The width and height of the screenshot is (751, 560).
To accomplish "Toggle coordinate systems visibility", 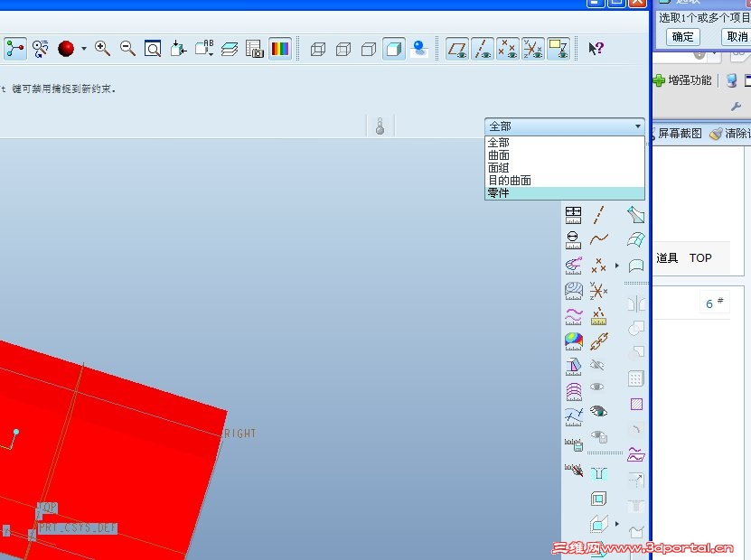I will click(533, 49).
